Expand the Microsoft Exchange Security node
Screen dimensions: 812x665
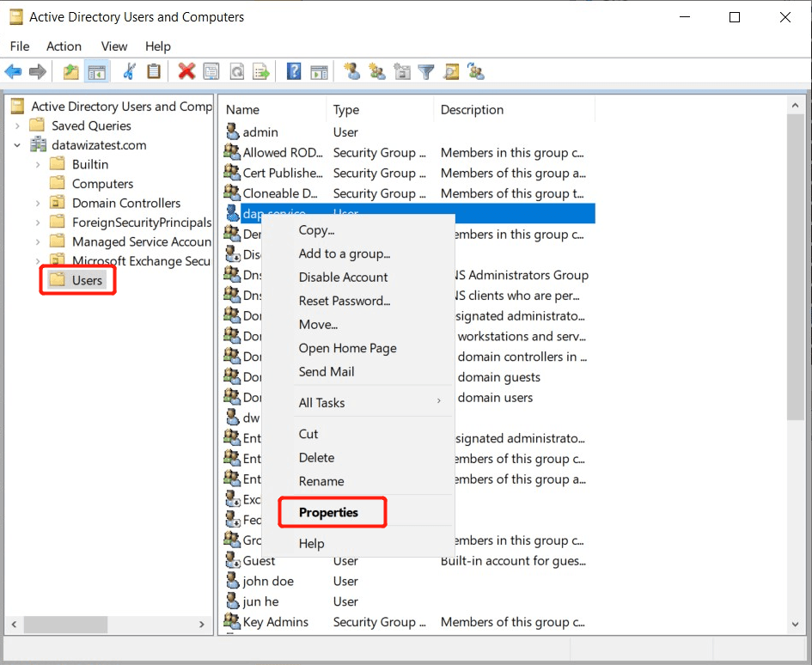click(38, 260)
